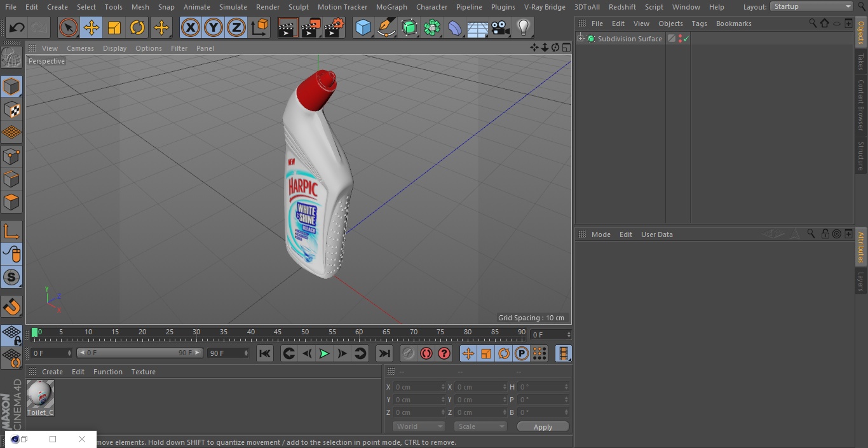The image size is (868, 448).
Task: Toggle Enable Snap magnet icon
Action: (11, 307)
